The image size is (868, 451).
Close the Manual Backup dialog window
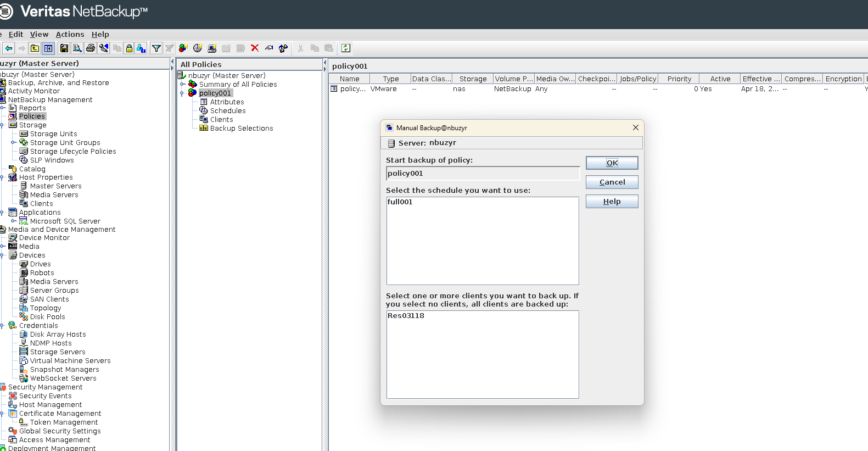coord(635,127)
